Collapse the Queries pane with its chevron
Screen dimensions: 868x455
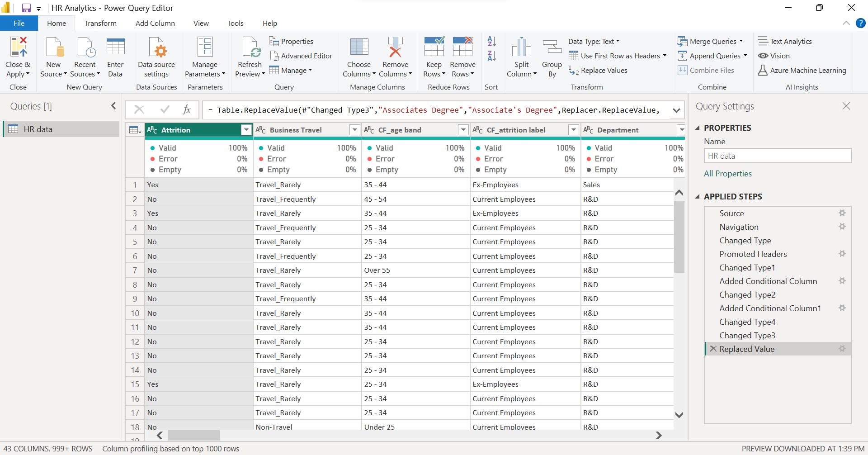tap(113, 105)
